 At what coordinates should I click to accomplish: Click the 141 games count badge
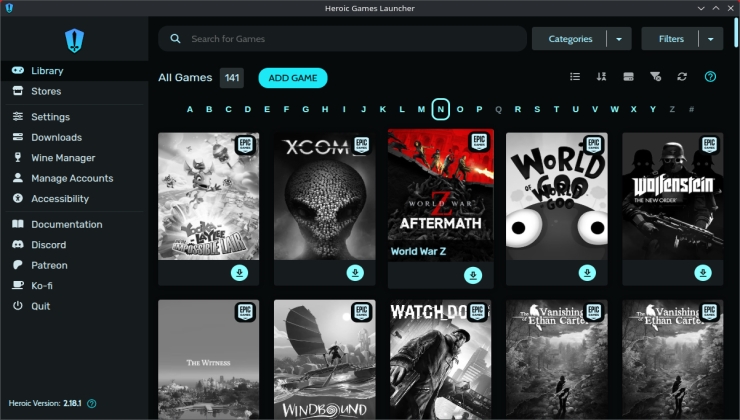pyautogui.click(x=232, y=78)
